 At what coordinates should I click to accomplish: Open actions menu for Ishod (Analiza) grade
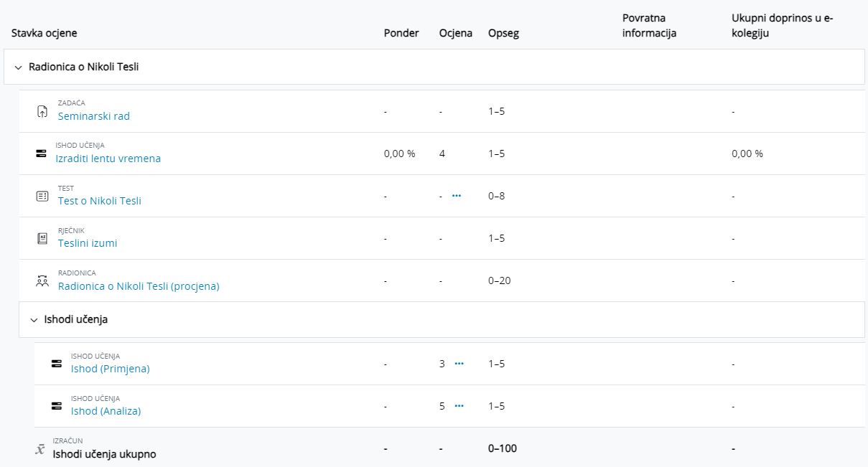459,406
